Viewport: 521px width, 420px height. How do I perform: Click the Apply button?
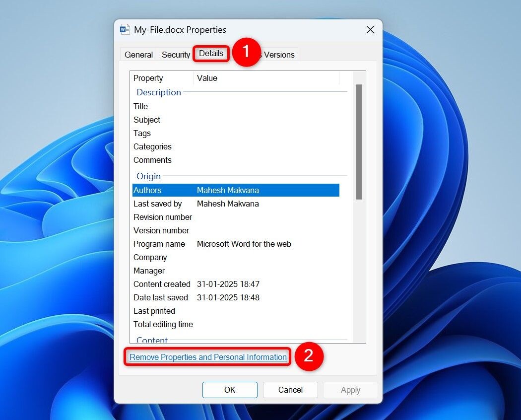[350, 390]
